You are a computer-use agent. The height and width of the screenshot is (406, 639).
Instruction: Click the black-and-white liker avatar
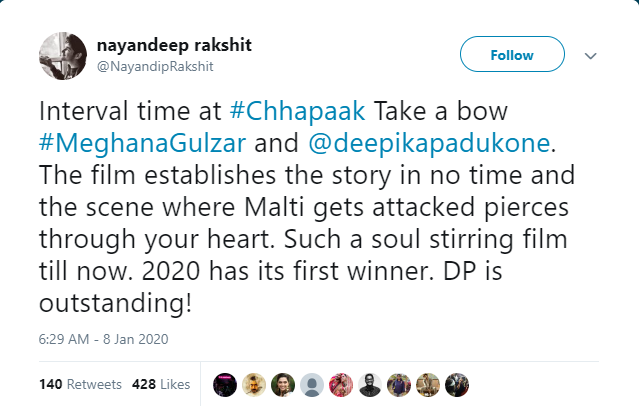click(370, 384)
